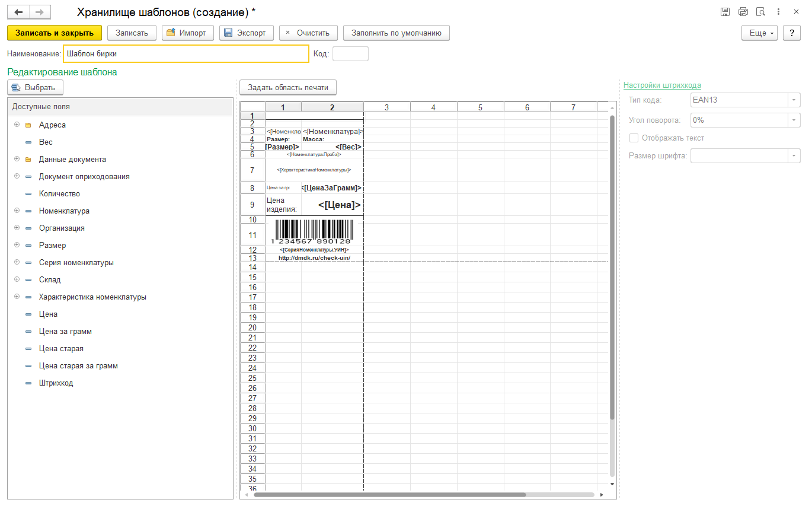Image resolution: width=812 pixels, height=506 pixels.
Task: Expand the Номенклатура tree node
Action: point(17,211)
